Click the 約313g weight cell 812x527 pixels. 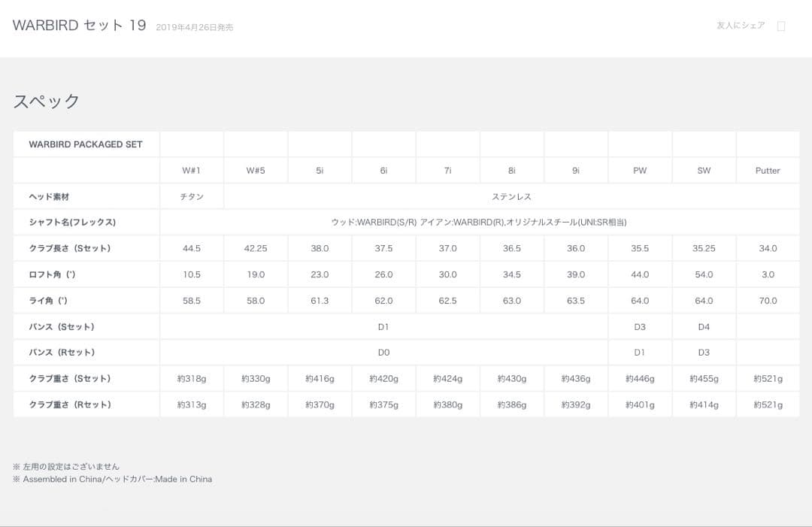(x=192, y=404)
